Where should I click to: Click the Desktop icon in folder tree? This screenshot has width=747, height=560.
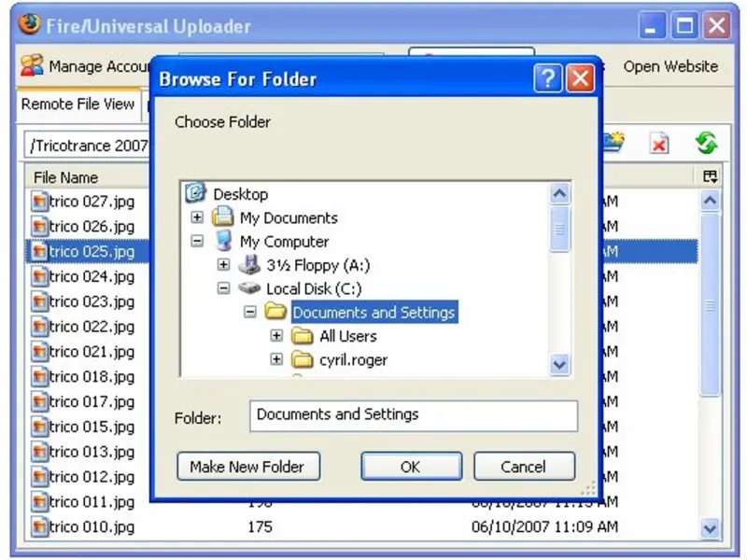point(195,193)
